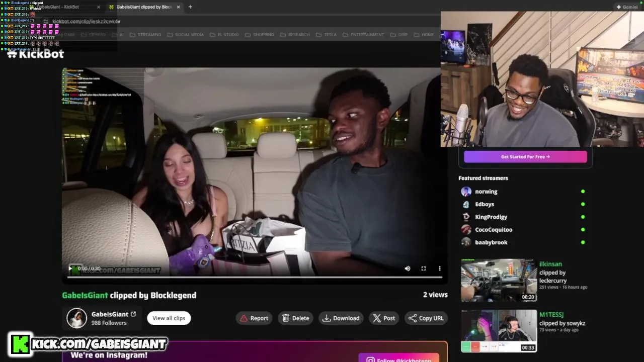The height and width of the screenshot is (362, 644).
Task: Open the M1TESSJ clip thumbnail
Action: coord(499,331)
